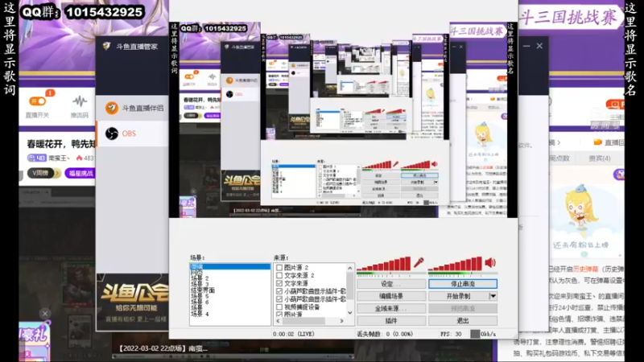The height and width of the screenshot is (362, 644).
Task: Check the 图片源 2 source checkbox
Action: coord(279,268)
